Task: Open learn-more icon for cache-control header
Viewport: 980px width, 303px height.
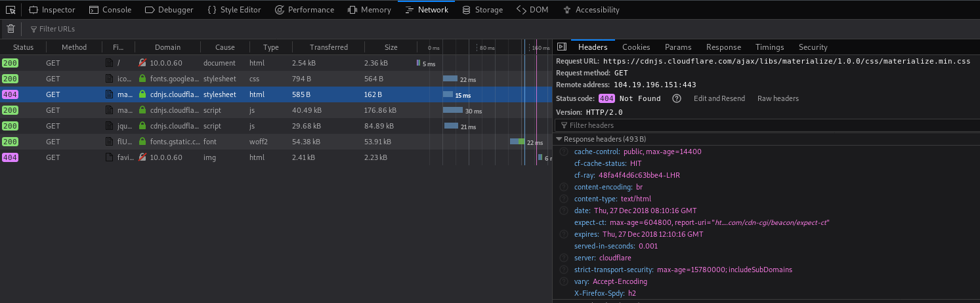Action: 564,151
